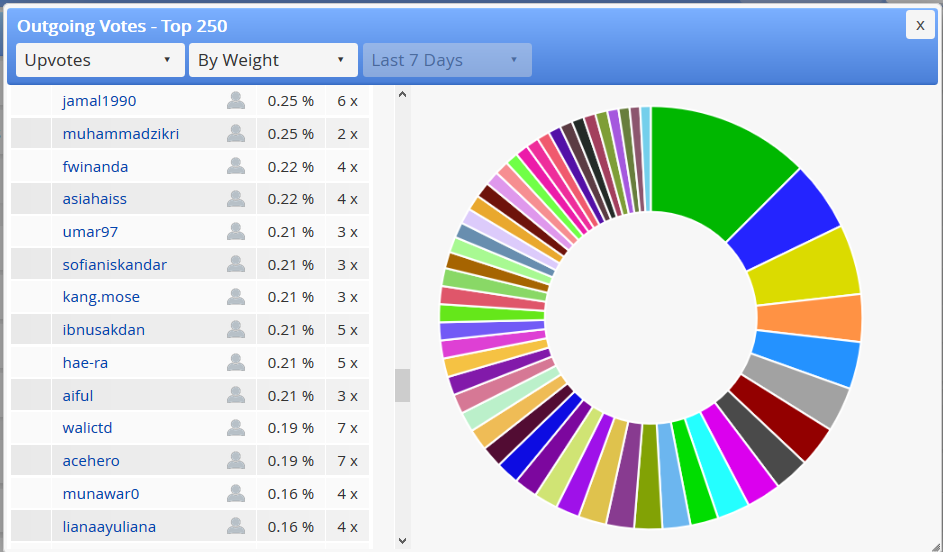Open hae-ra account link
This screenshot has height=552, width=943.
[85, 363]
